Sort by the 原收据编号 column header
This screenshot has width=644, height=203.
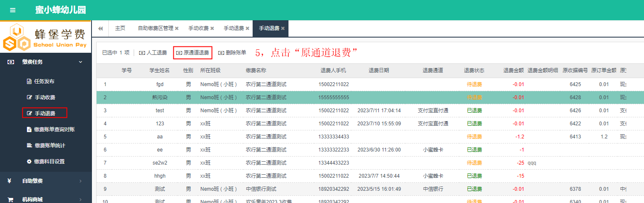pyautogui.click(x=575, y=70)
